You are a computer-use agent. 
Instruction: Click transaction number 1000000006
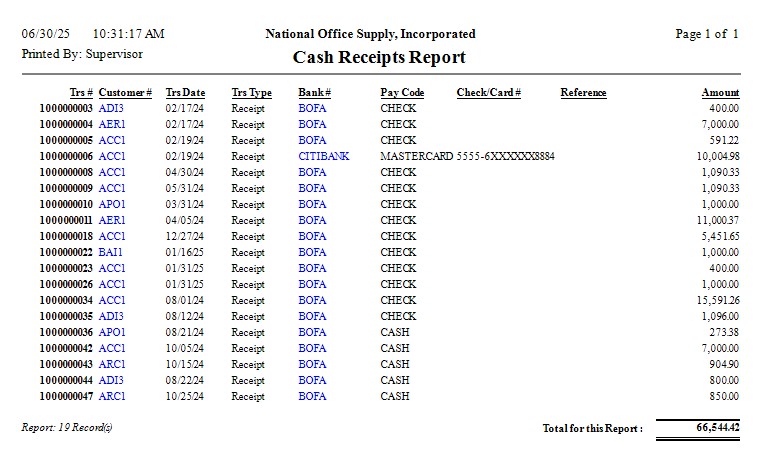click(x=66, y=156)
